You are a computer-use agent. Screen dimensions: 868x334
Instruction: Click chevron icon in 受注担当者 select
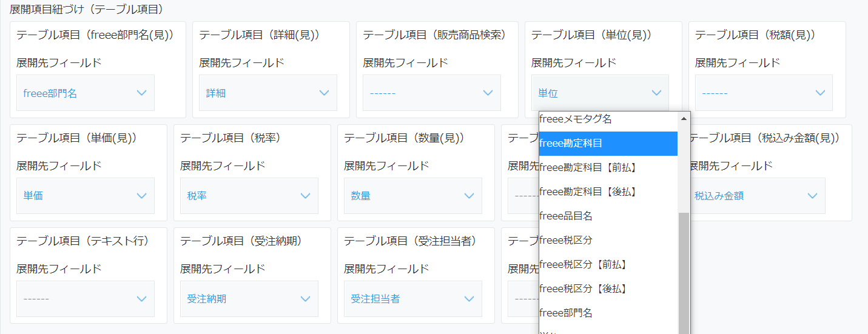469,299
